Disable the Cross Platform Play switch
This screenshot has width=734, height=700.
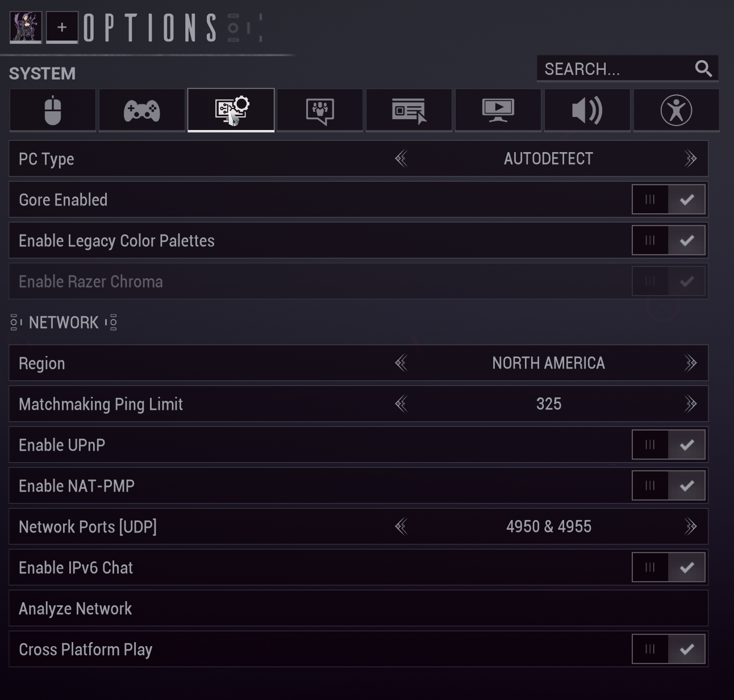[x=669, y=649]
